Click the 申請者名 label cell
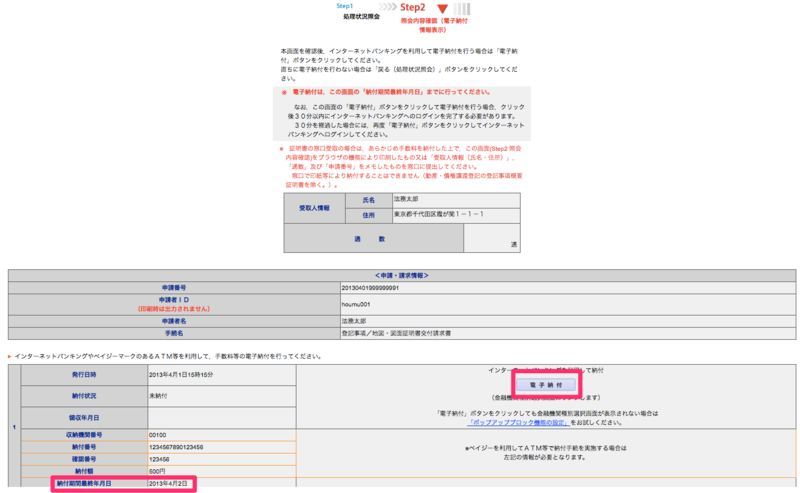The height and width of the screenshot is (493, 800). (174, 321)
